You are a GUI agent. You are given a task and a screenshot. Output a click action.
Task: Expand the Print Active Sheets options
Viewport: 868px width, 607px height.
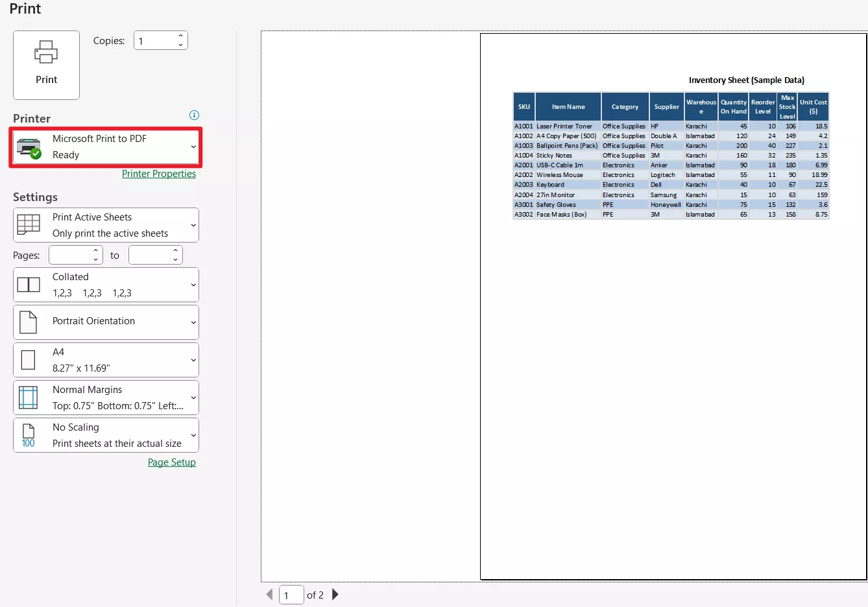tap(192, 224)
